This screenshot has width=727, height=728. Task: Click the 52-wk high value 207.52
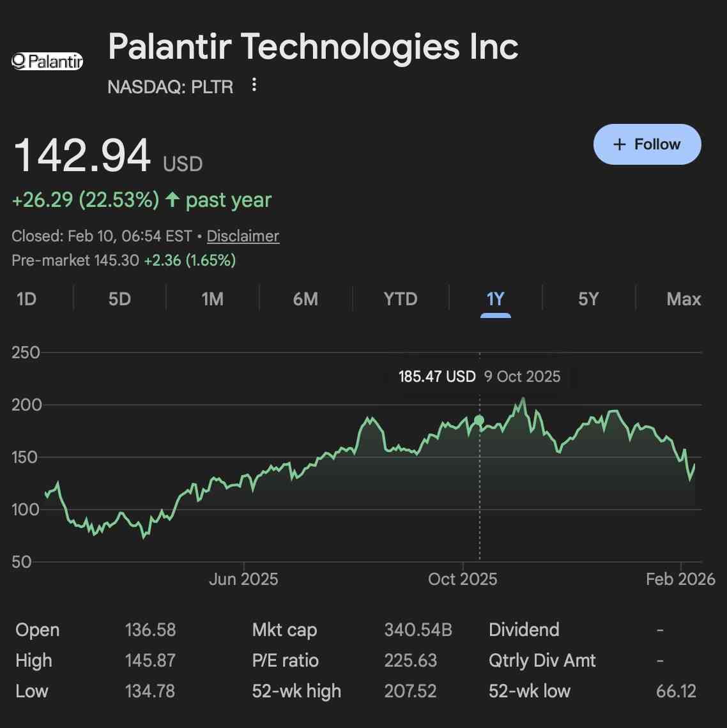click(410, 691)
